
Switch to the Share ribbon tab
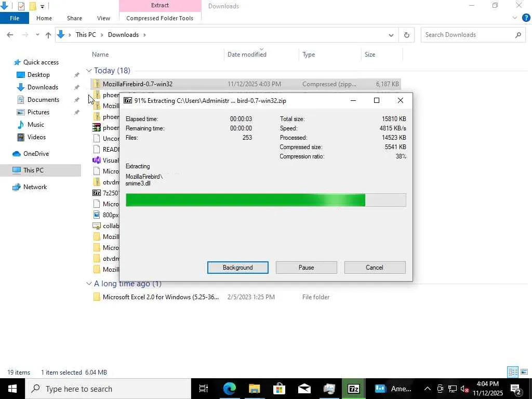tap(74, 18)
